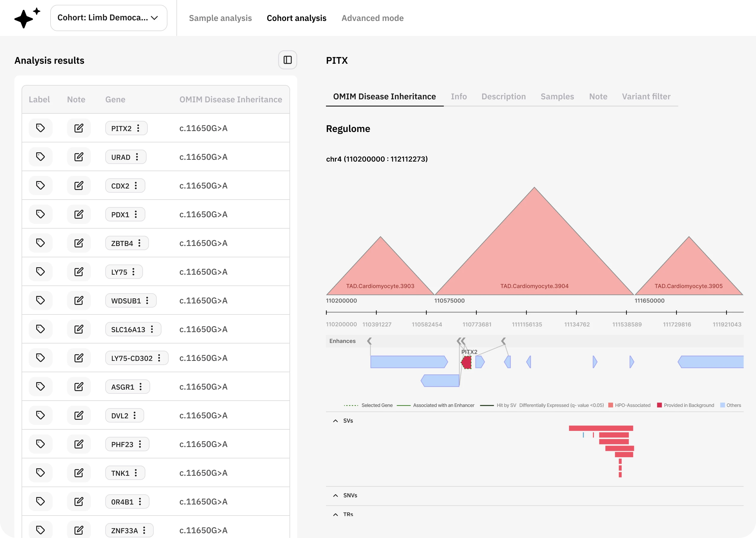Edit the note for ZNF33A row
This screenshot has width=756, height=538.
pos(79,530)
